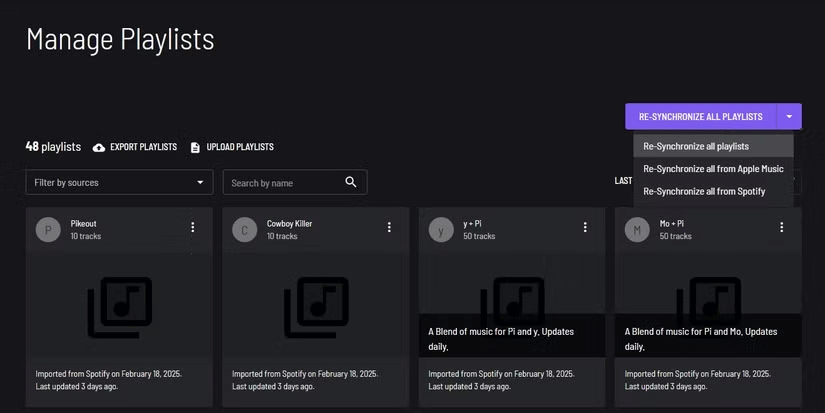
Task: Open the Last sort order dropdown
Action: [x=797, y=181]
